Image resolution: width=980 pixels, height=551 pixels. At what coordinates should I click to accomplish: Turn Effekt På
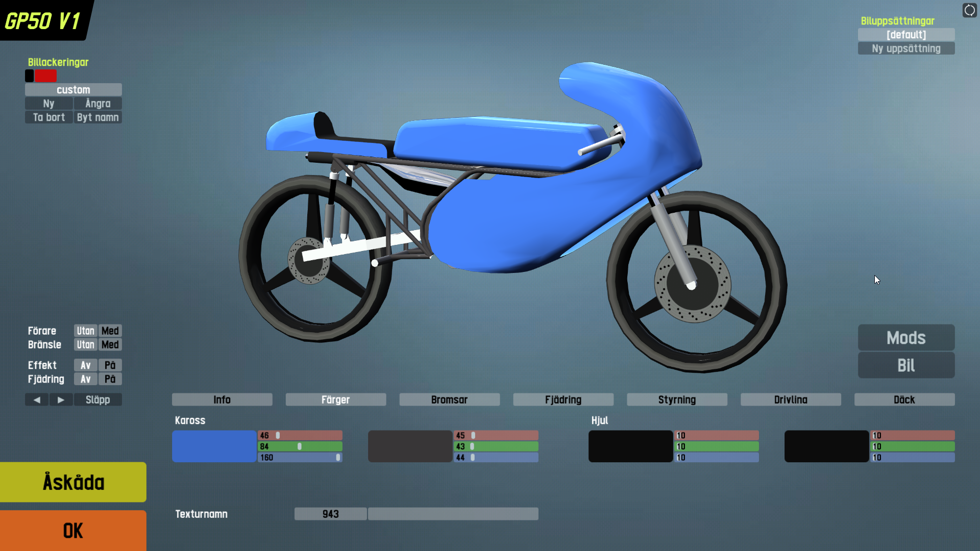click(x=110, y=365)
